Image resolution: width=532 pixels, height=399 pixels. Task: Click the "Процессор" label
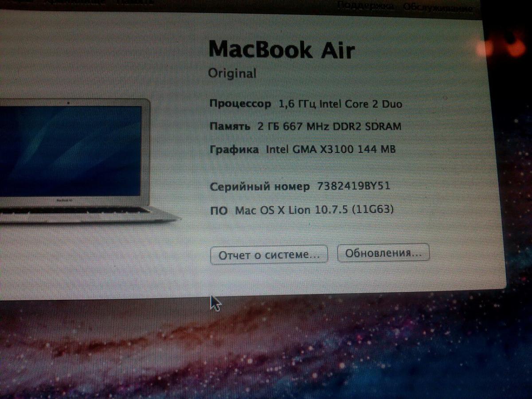240,104
